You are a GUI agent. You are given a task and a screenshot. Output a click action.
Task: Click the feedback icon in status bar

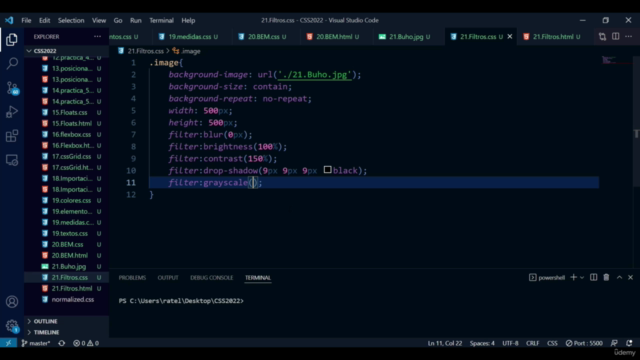coord(614,343)
